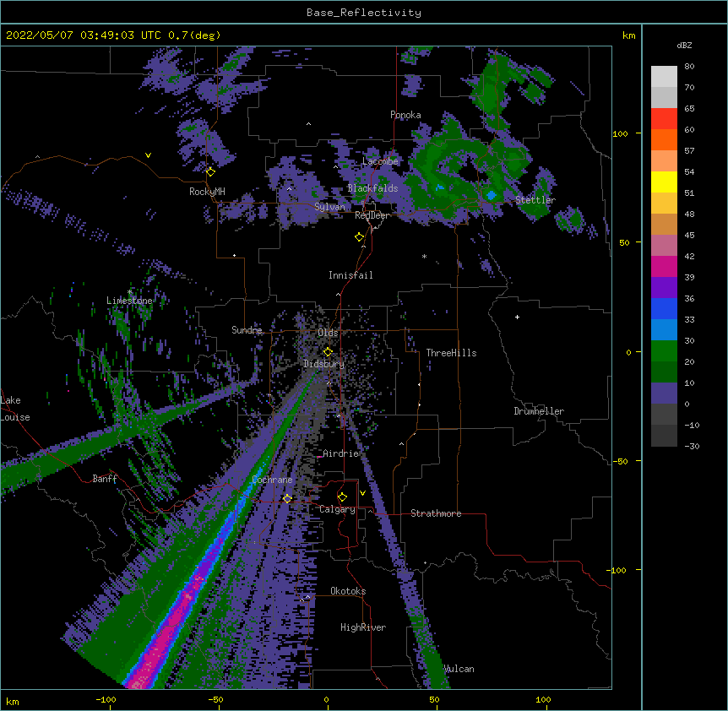Click the -50 tick on the bottom axis

point(215,699)
